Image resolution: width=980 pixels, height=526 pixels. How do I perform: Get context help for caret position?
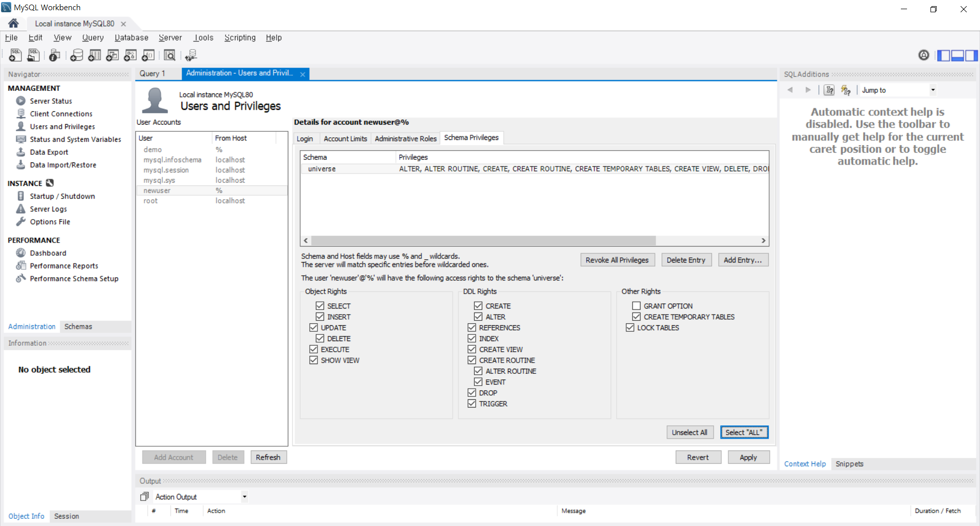tap(829, 90)
